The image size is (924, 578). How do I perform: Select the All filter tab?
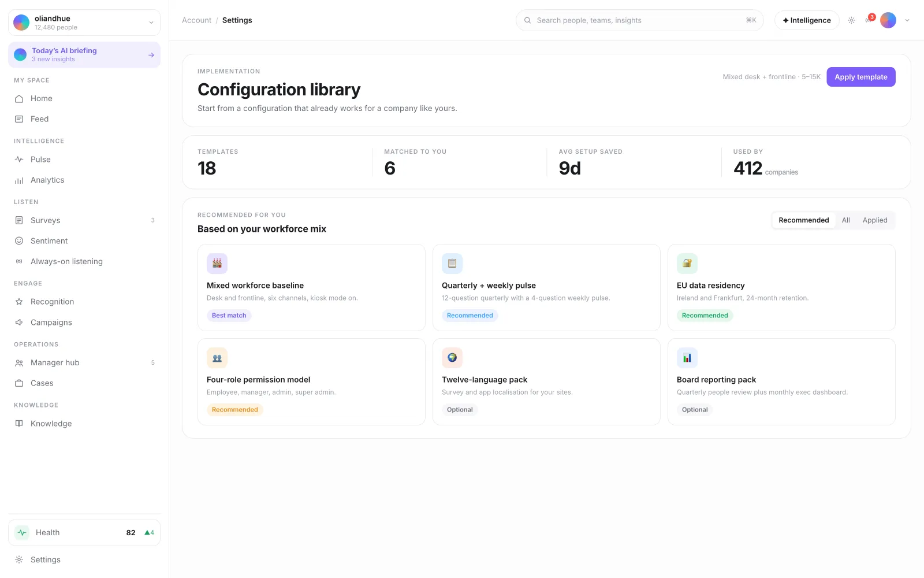[846, 220]
